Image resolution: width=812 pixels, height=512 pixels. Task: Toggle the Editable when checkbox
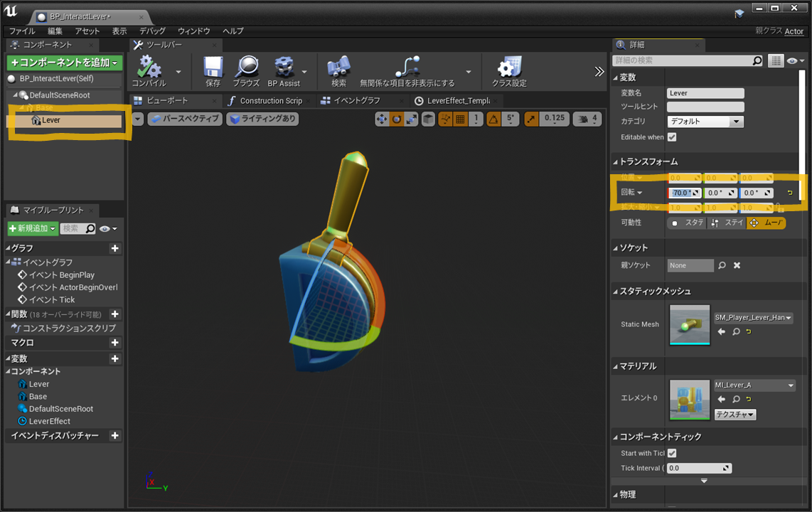pyautogui.click(x=672, y=137)
